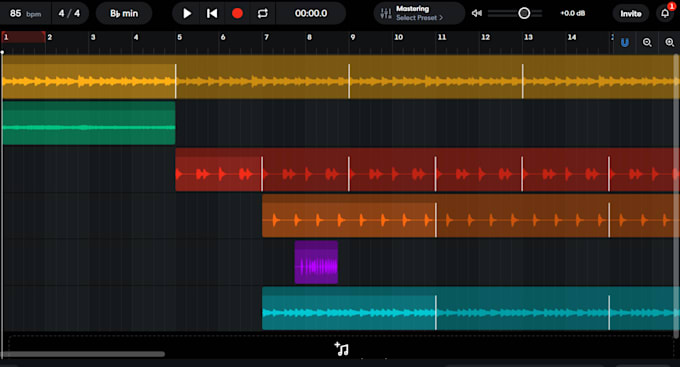Select the first yellow audio clip
Image resolution: width=680 pixels, height=367 pixels.
point(89,77)
